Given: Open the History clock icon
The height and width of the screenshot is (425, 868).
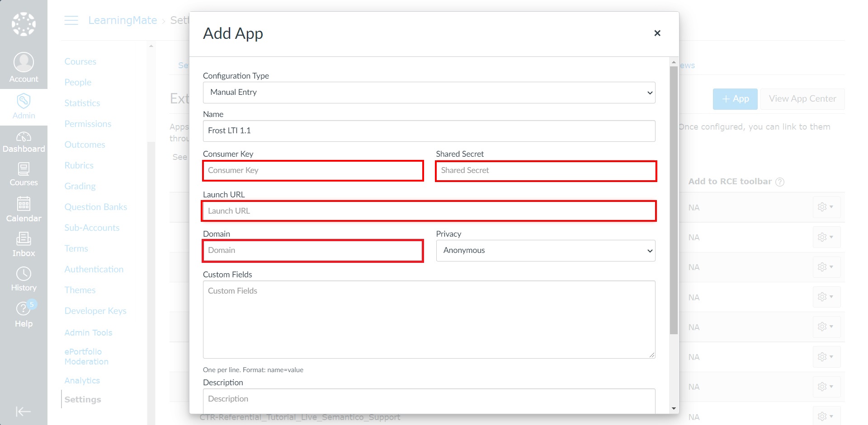Looking at the screenshot, I should pos(24,274).
